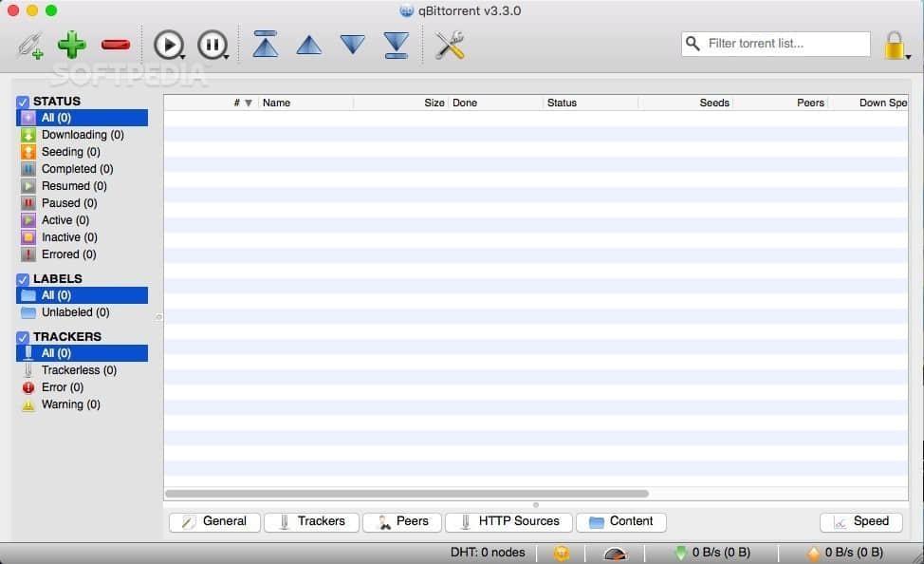Open the lock icon dropdown menu
Viewport: 924px width, 564px height.
pos(908,57)
